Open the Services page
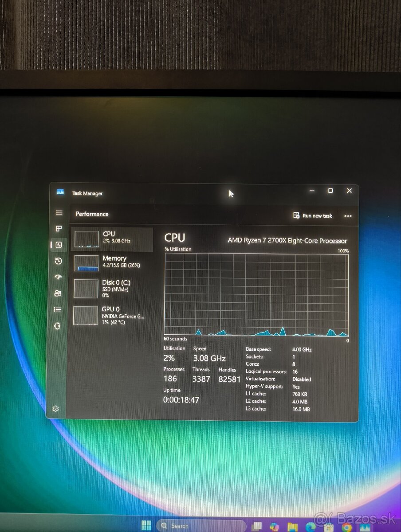This screenshot has height=532, width=401. tap(59, 326)
